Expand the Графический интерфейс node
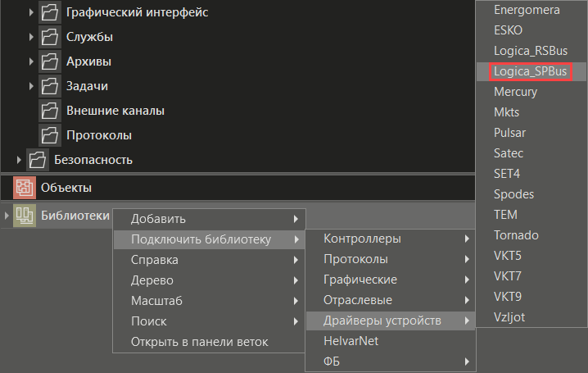This screenshot has height=373, width=588. tap(31, 12)
